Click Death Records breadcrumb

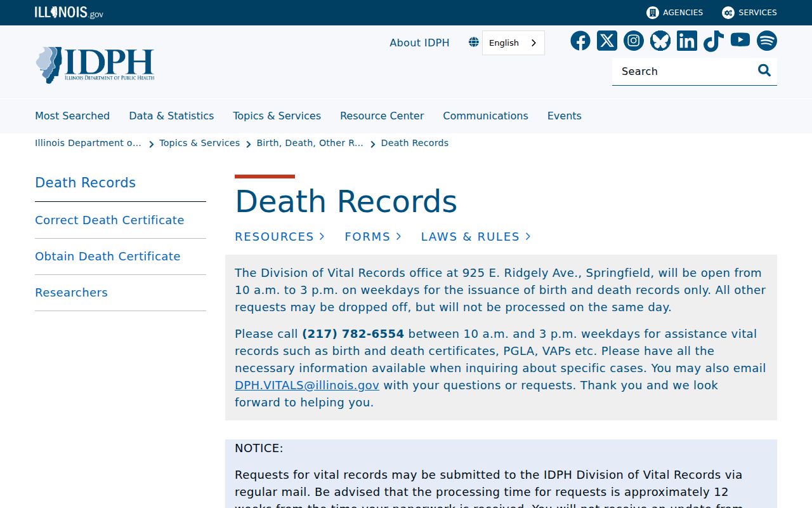click(x=415, y=143)
